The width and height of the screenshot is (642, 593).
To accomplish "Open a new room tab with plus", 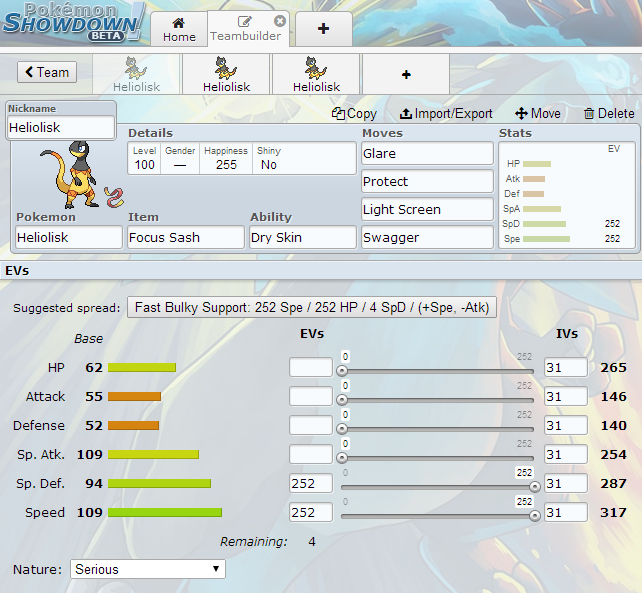I will pyautogui.click(x=323, y=29).
